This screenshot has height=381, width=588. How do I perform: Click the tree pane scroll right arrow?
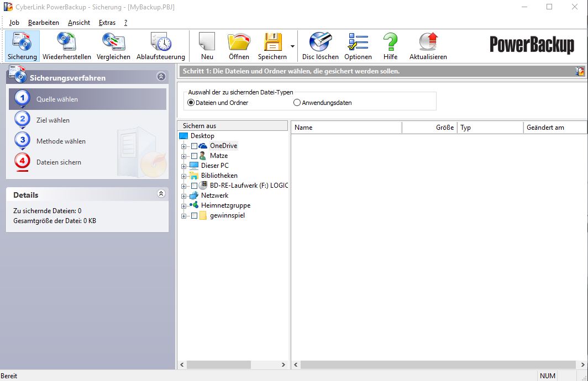tap(283, 364)
